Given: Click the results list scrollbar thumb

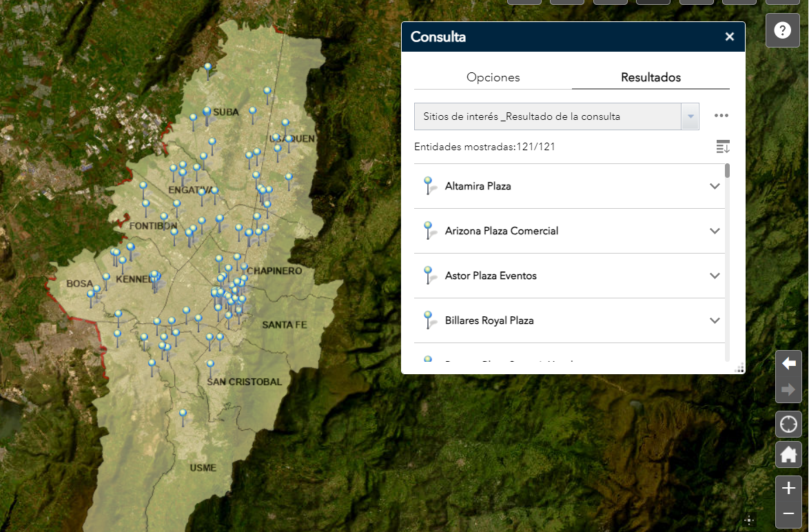Looking at the screenshot, I should point(727,170).
